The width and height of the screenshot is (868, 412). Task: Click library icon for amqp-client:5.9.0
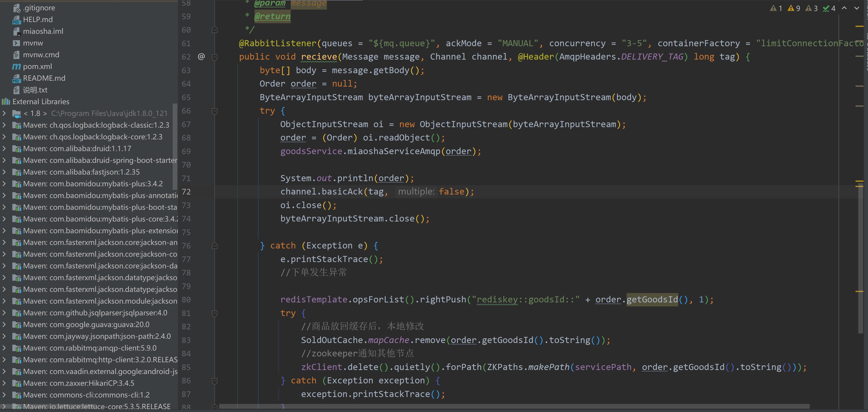(16, 348)
